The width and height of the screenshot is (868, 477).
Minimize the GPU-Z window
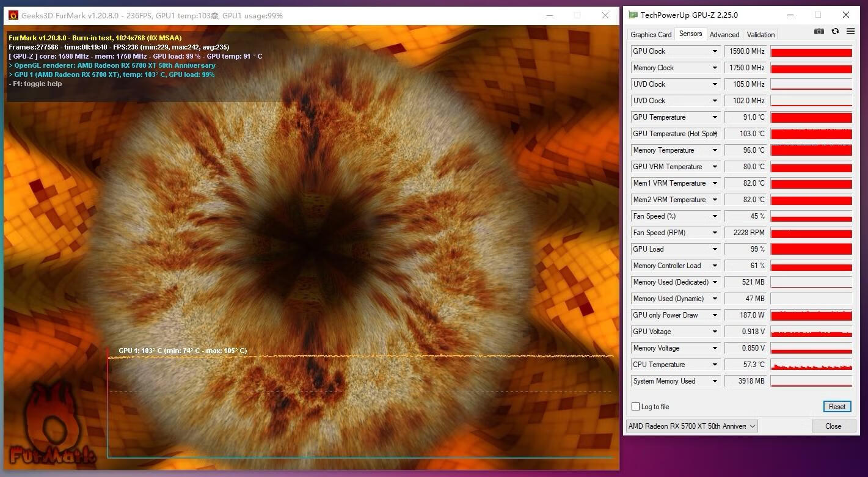(790, 15)
